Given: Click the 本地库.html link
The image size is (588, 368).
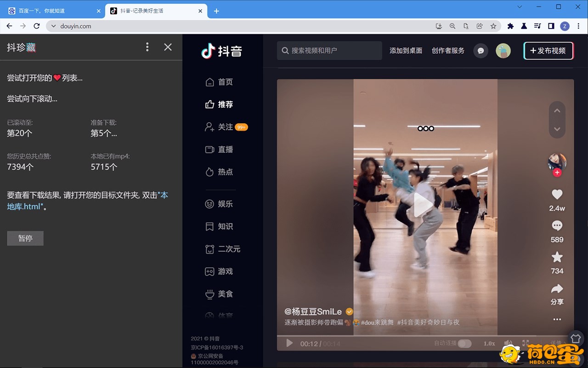Looking at the screenshot, I should coord(87,201).
